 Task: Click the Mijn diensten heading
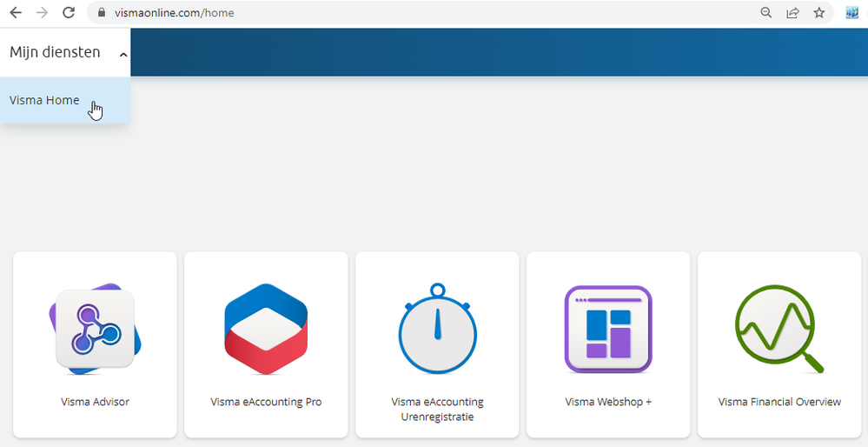pos(55,53)
